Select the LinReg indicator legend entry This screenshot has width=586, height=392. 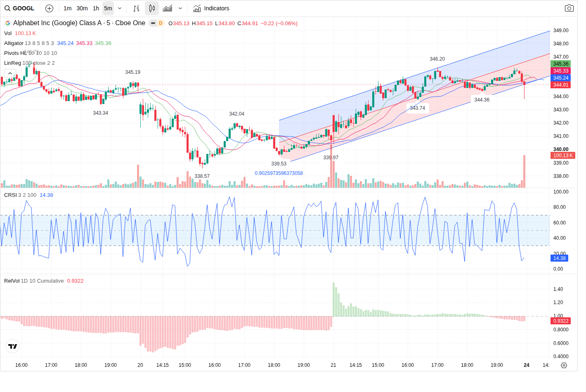tap(12, 63)
